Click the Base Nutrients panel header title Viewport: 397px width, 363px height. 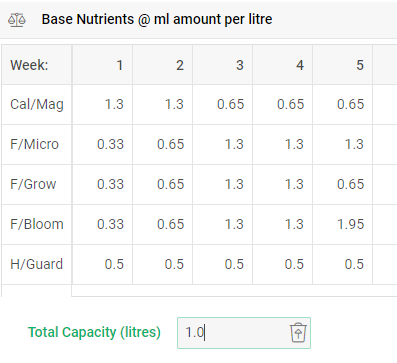coord(157,19)
